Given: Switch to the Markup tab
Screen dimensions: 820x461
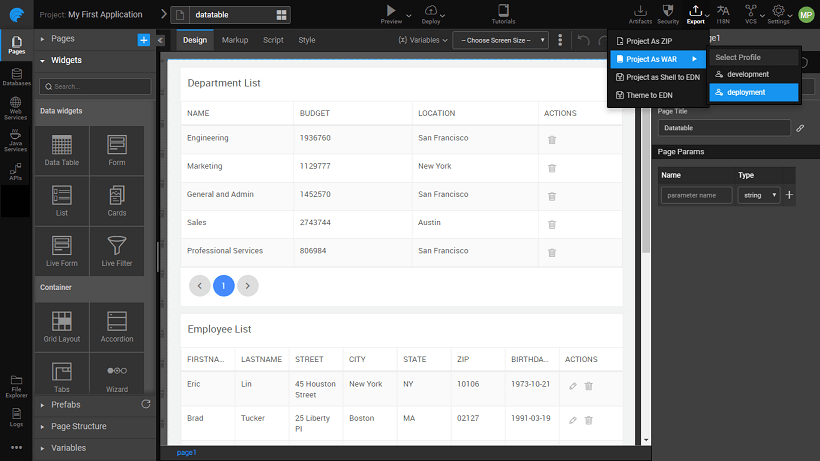Looking at the screenshot, I should click(x=235, y=40).
